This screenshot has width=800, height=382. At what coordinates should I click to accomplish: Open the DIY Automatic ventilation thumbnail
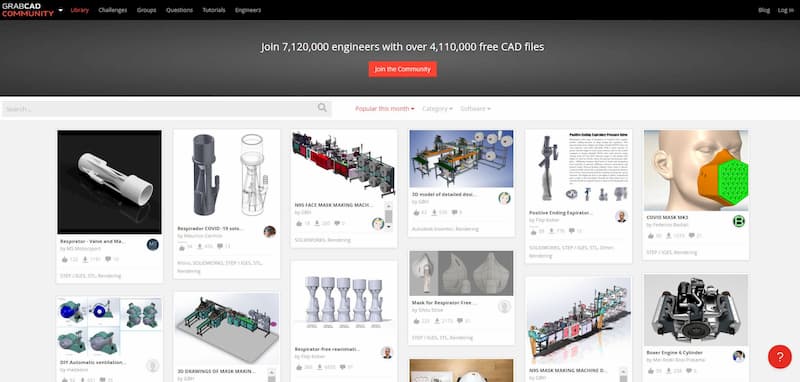[x=109, y=326]
